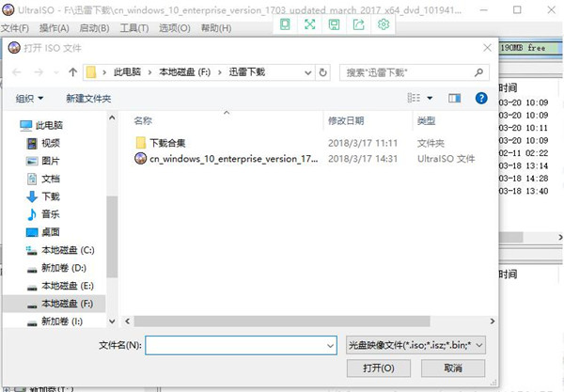Viewport: 564px width, 392px height.
Task: Open the 光盘映像文件 file type dropdown
Action: click(415, 345)
